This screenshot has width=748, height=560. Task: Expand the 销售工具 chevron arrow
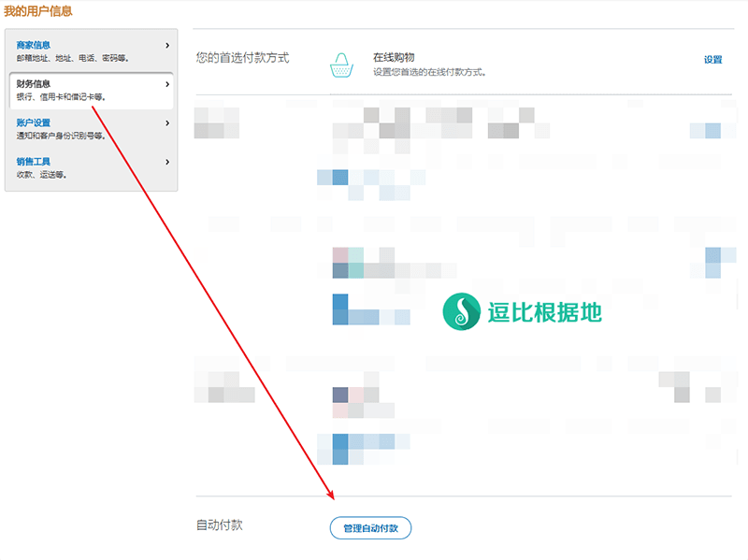tap(167, 162)
